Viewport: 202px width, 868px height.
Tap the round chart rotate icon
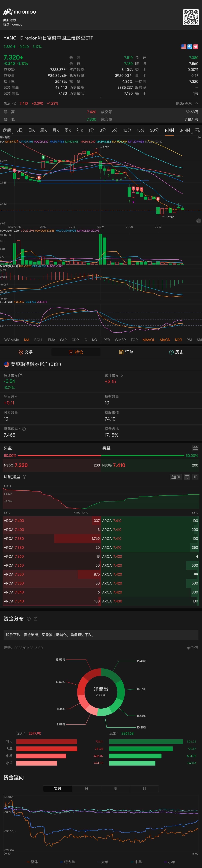point(199,221)
